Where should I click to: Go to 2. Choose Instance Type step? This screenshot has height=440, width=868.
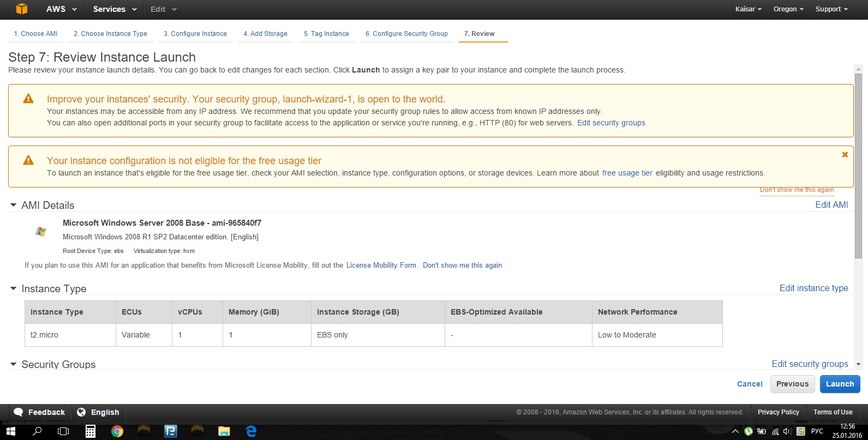(x=110, y=34)
